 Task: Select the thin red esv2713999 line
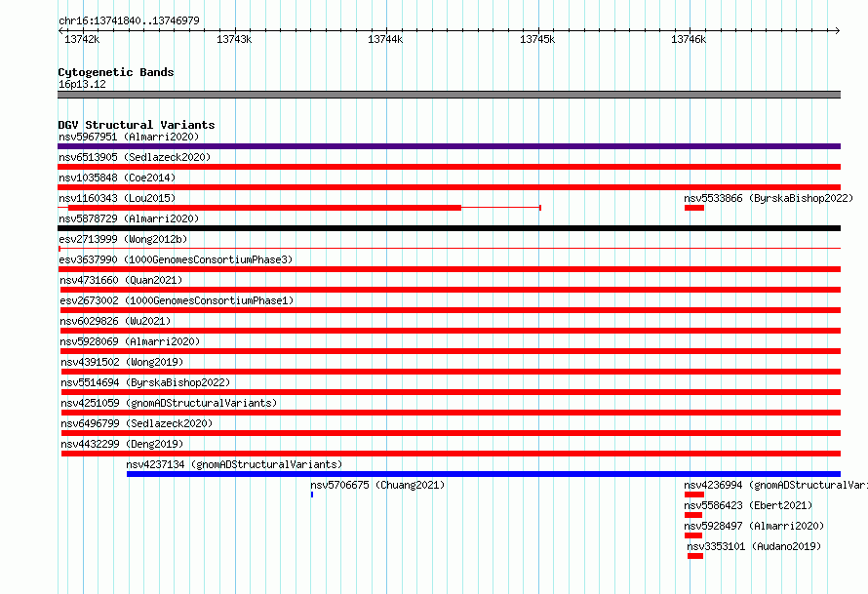(x=449, y=249)
